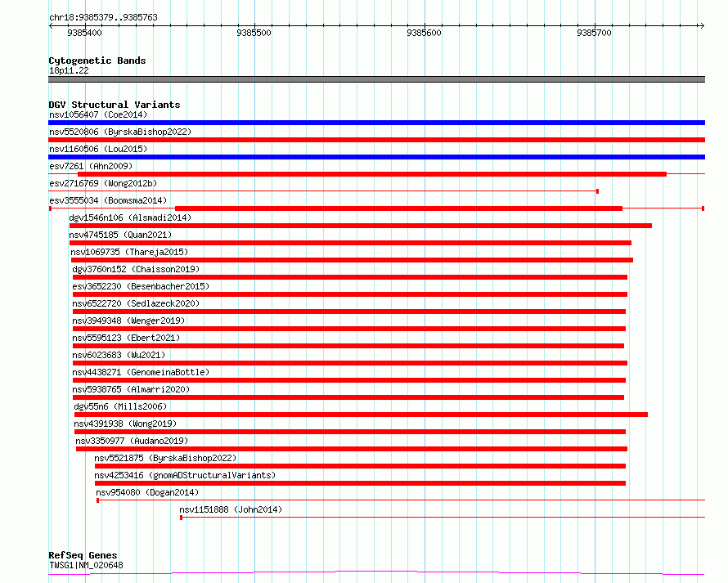
Task: Select dgv55n6 (Mills2006) label
Action: 120,406
